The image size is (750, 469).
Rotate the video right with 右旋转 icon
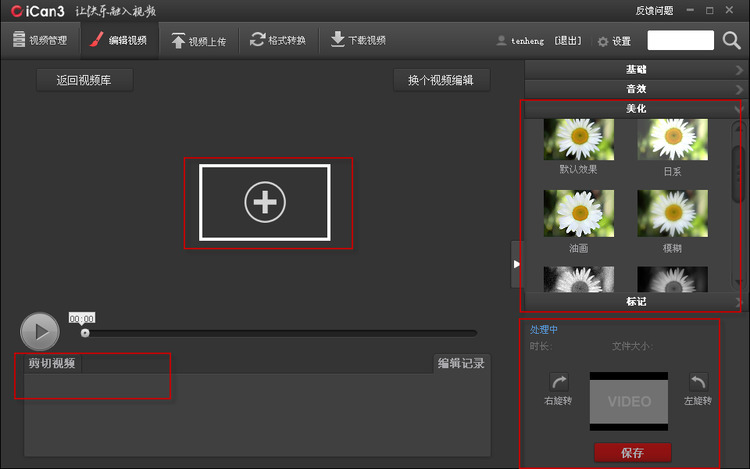(559, 383)
